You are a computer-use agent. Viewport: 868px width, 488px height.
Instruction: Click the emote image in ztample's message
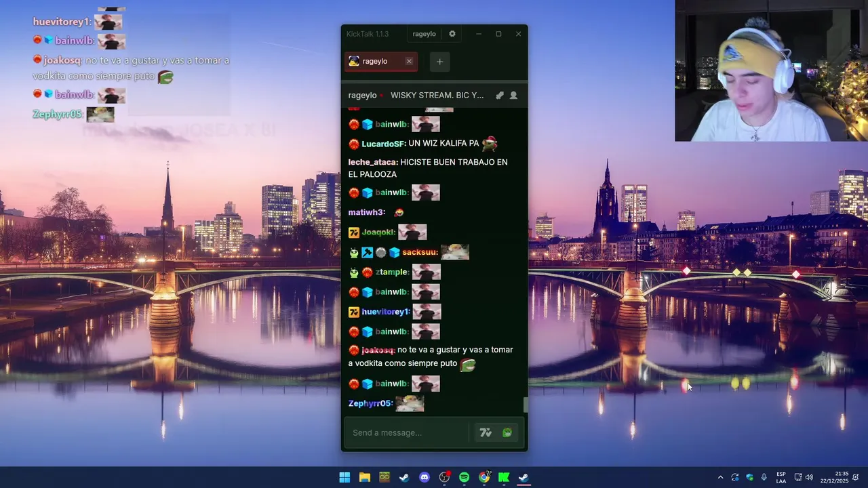(427, 272)
